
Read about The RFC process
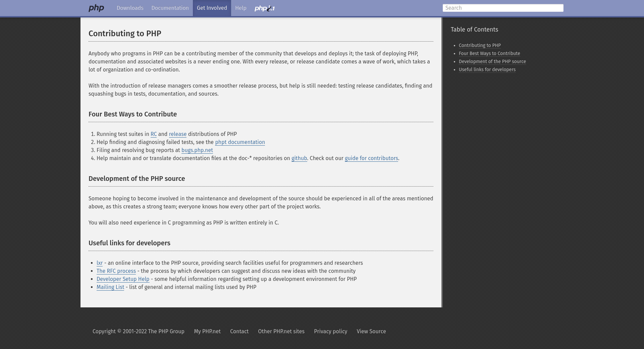click(116, 271)
